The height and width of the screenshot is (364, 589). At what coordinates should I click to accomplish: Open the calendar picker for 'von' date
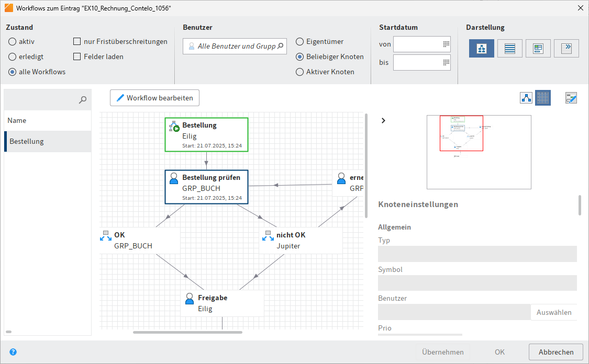pos(446,44)
